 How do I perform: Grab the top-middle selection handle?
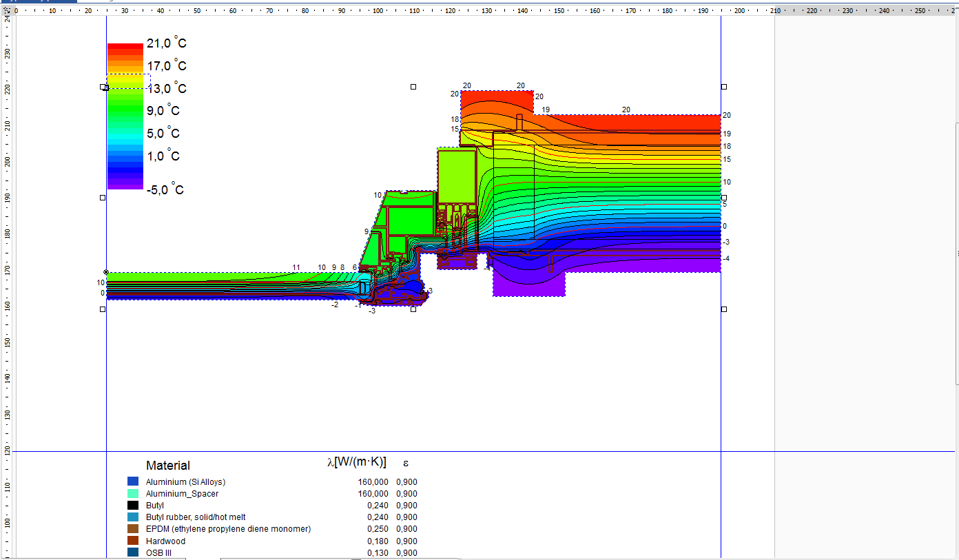[x=413, y=87]
